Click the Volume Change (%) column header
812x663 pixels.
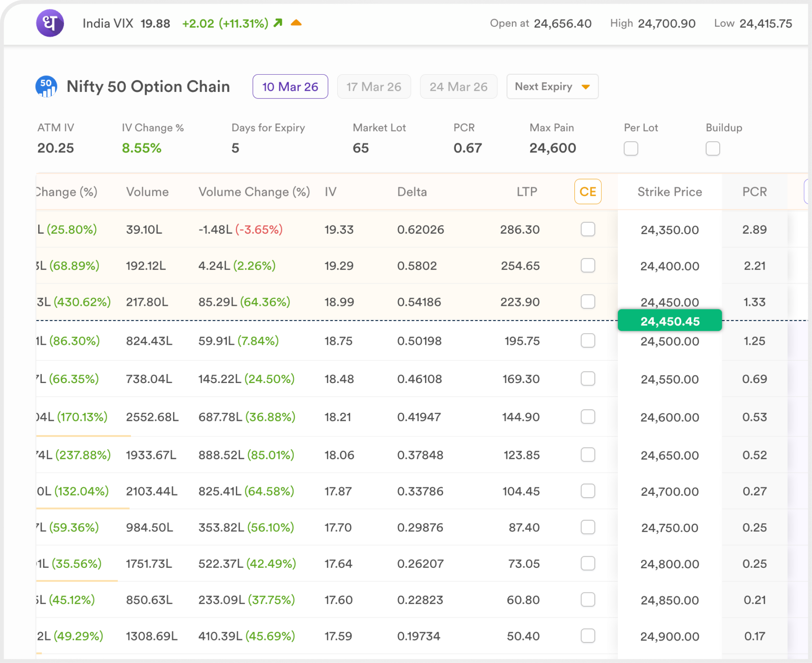[x=254, y=192]
